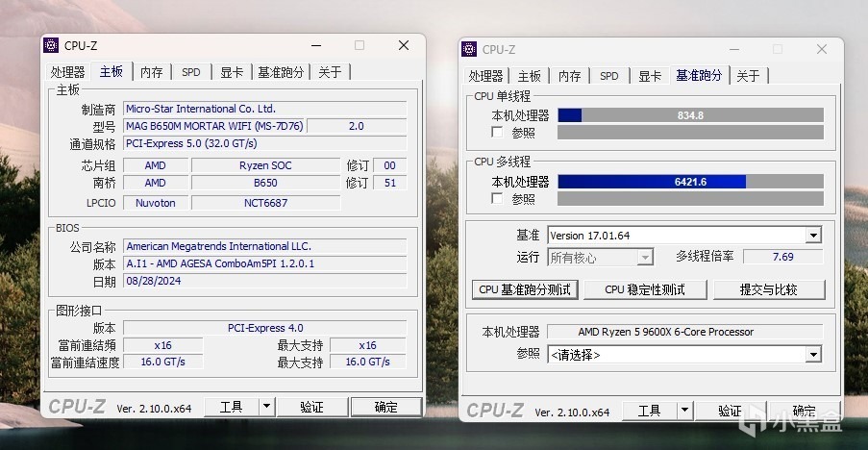Click the current link width x16 value
This screenshot has width=868, height=450.
162,345
